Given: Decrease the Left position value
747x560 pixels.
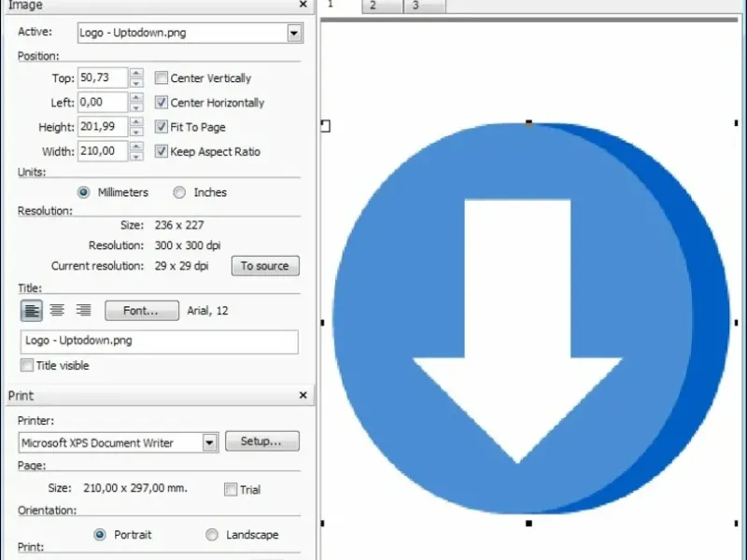Looking at the screenshot, I should pos(136,107).
